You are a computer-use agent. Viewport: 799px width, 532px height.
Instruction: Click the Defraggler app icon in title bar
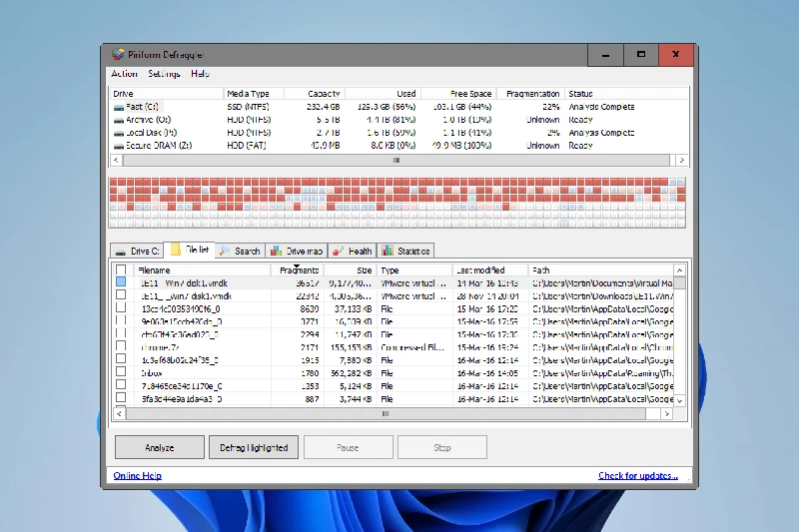tap(118, 55)
